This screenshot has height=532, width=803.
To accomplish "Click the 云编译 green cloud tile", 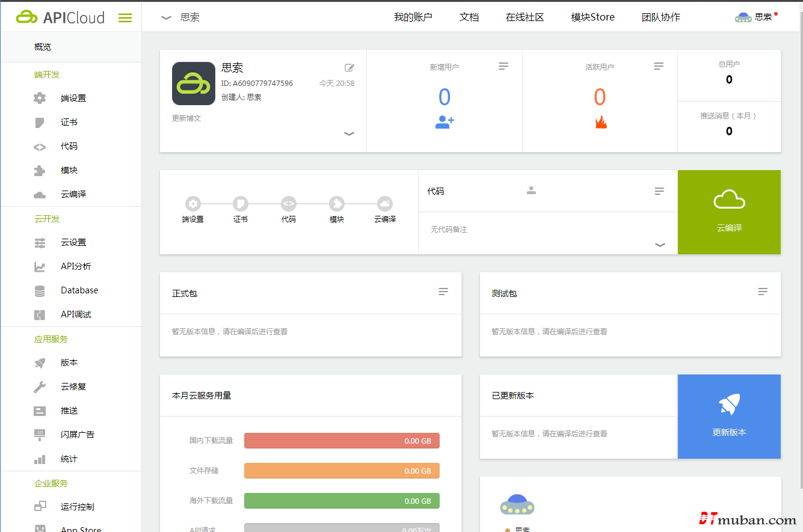I will tap(729, 212).
